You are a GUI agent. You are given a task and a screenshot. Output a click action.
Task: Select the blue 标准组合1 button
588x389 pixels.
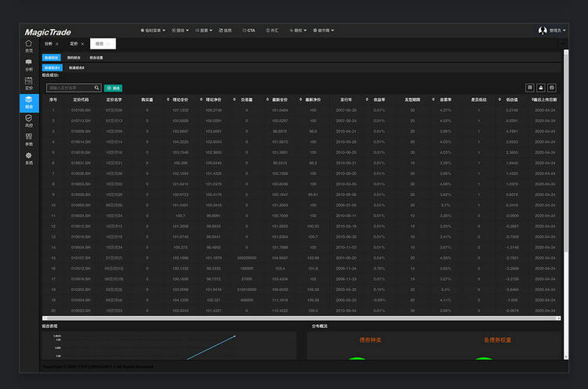[x=52, y=68]
